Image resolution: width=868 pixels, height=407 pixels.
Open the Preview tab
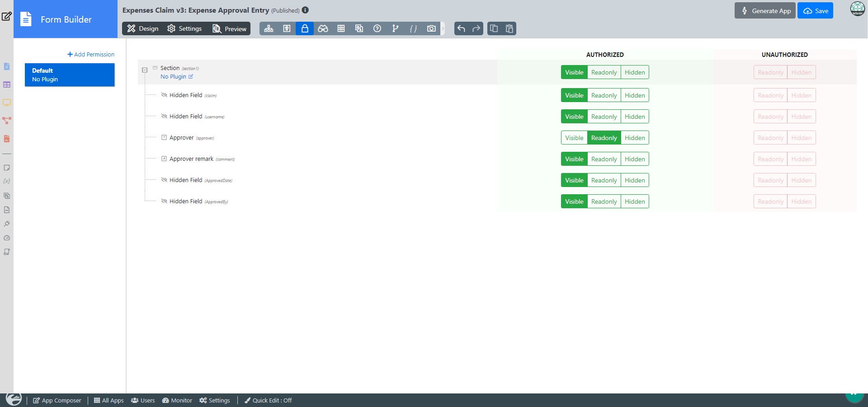pyautogui.click(x=230, y=28)
